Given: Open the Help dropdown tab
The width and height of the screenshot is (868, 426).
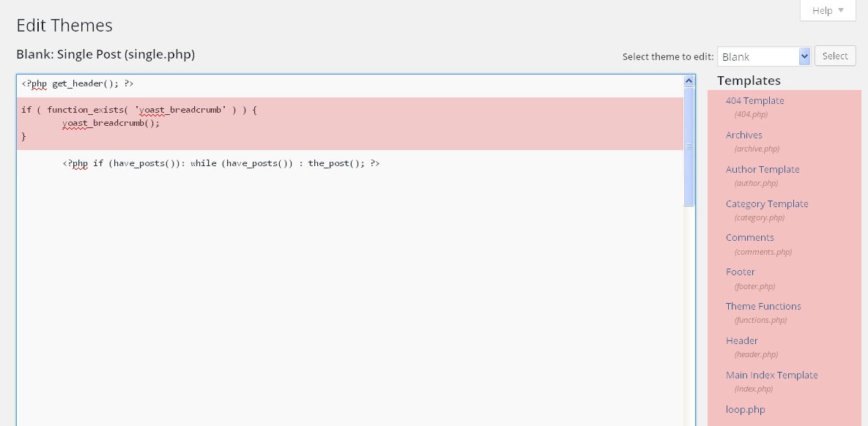Looking at the screenshot, I should pyautogui.click(x=828, y=10).
